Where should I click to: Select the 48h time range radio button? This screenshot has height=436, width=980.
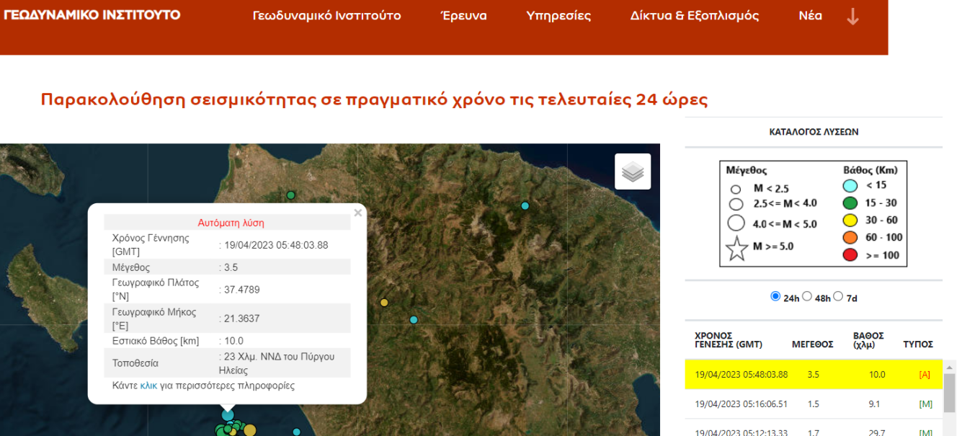807,296
